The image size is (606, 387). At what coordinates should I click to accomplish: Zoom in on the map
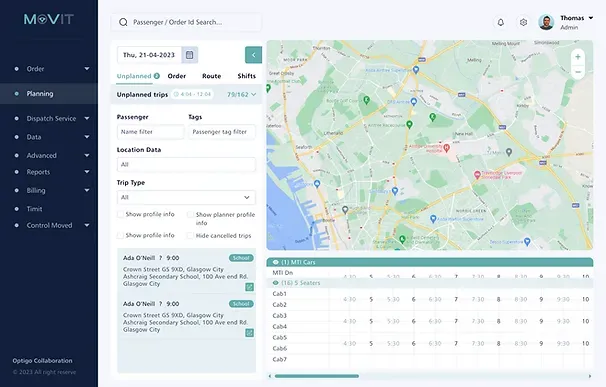click(x=578, y=57)
